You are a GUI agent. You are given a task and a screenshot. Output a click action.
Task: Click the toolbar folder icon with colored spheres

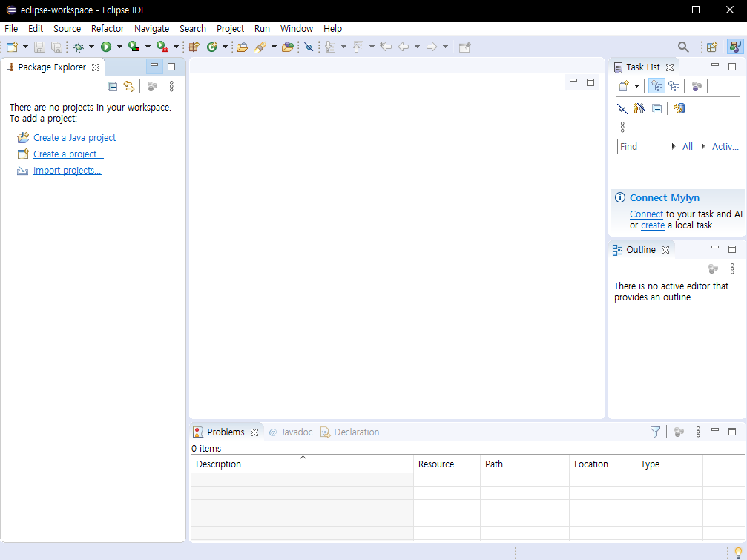pyautogui.click(x=288, y=47)
